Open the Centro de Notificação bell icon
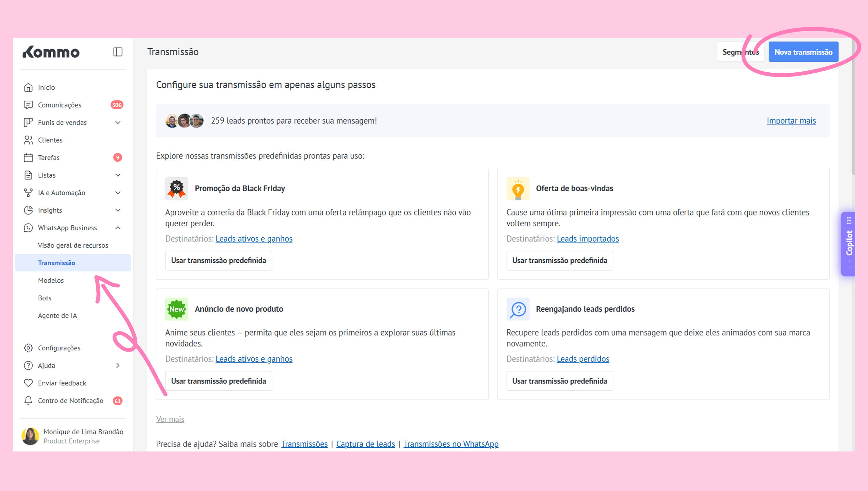Viewport: 868px width, 491px height. click(x=28, y=400)
